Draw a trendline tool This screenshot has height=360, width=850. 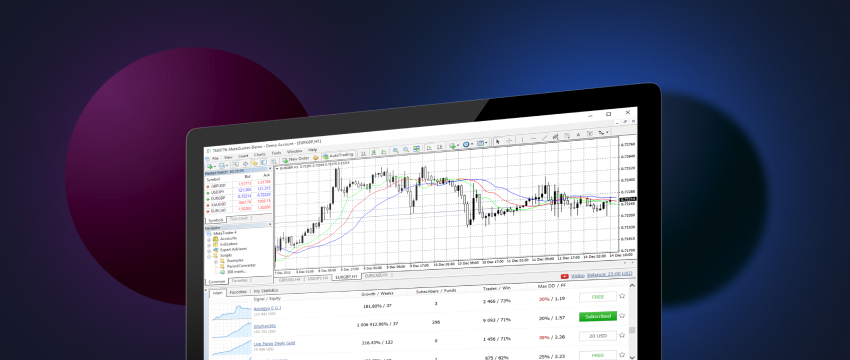(544, 138)
